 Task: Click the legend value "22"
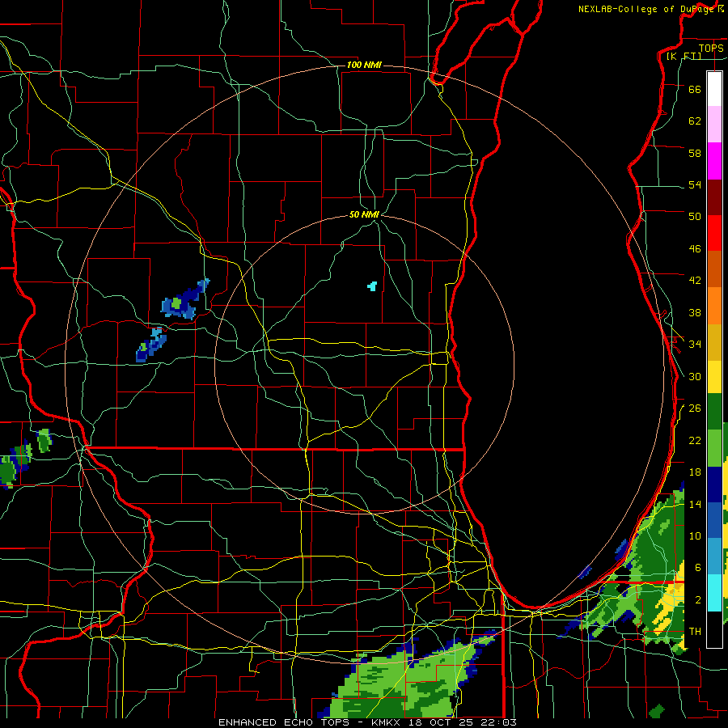pyautogui.click(x=695, y=441)
